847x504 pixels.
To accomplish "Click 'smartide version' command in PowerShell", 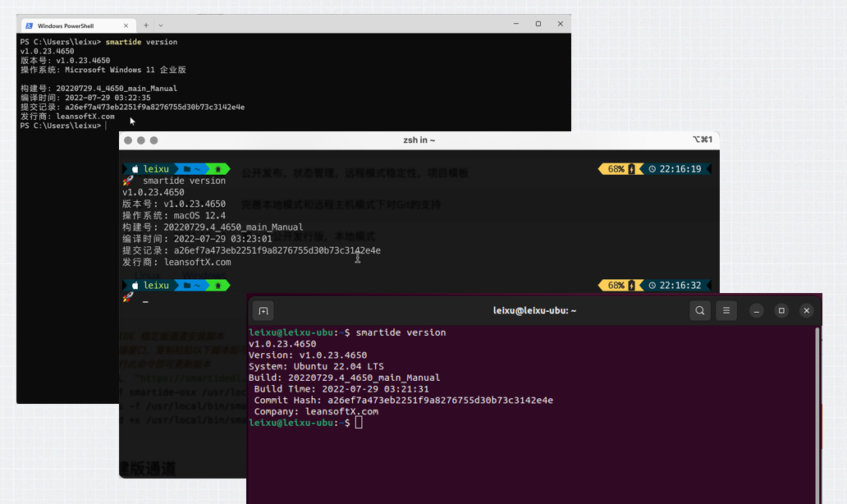I will click(x=141, y=42).
